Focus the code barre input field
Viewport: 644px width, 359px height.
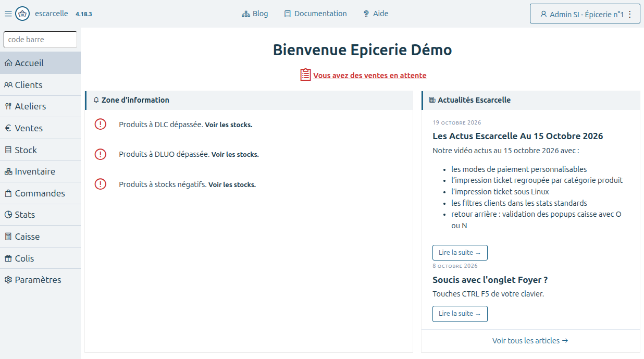coord(40,40)
